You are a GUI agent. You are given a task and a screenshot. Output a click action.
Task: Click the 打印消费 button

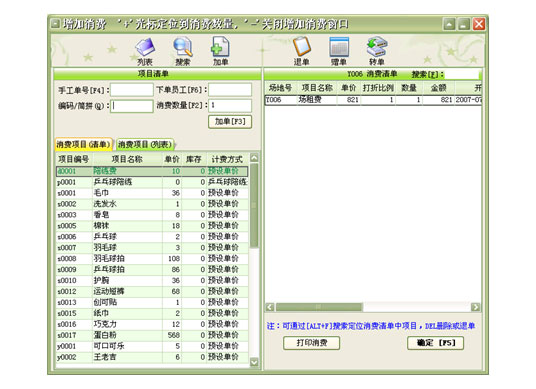[x=311, y=343]
